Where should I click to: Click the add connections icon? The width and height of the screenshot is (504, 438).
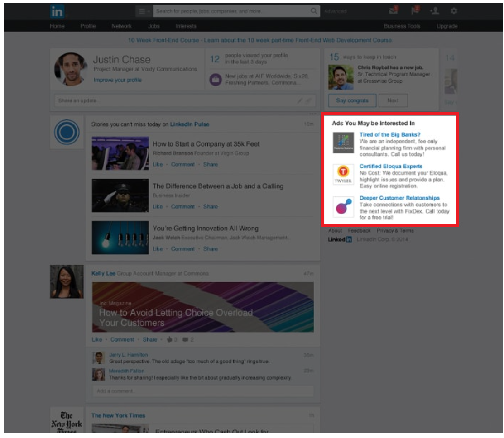435,11
